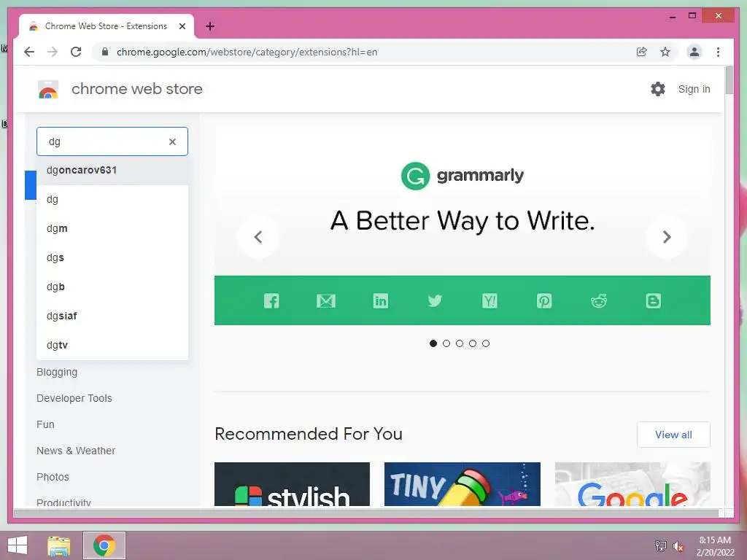Click Reddit icon on Grammarly banner
This screenshot has width=747, height=560.
pos(599,300)
